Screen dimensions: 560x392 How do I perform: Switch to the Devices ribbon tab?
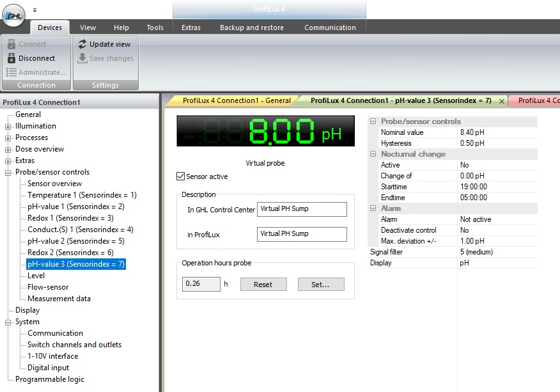point(50,27)
